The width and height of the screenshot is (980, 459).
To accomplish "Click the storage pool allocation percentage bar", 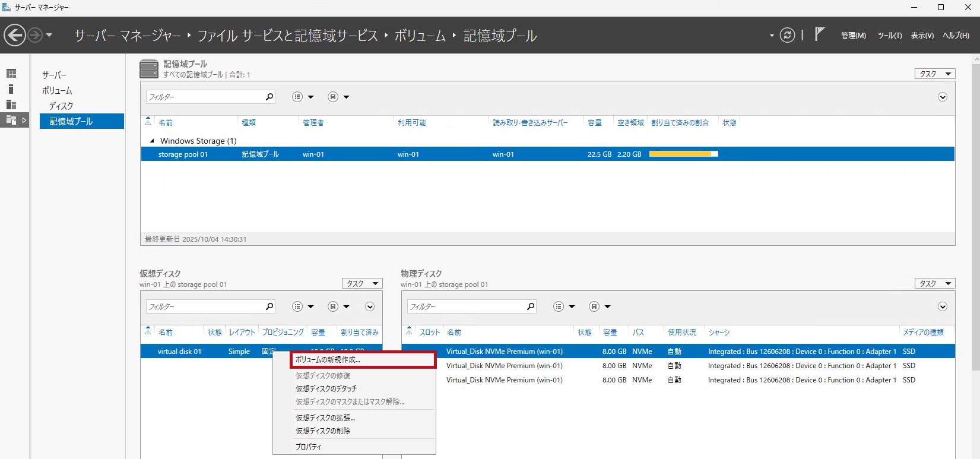I will coord(683,154).
